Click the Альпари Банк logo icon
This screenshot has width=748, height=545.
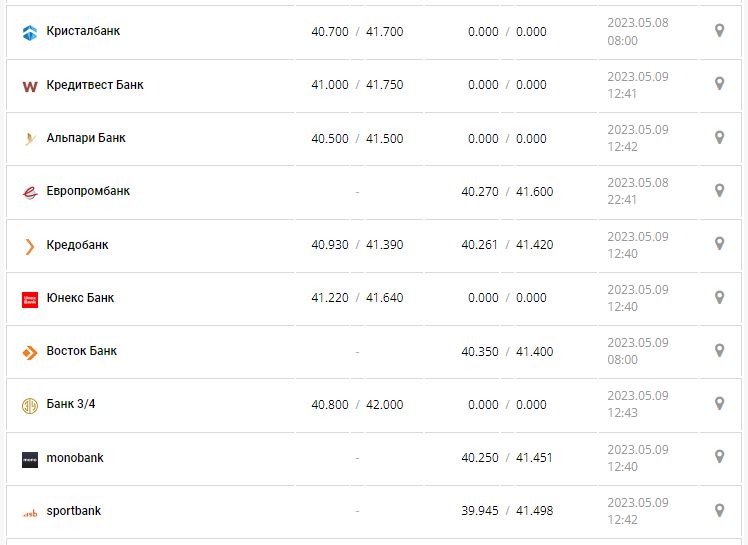coord(29,139)
